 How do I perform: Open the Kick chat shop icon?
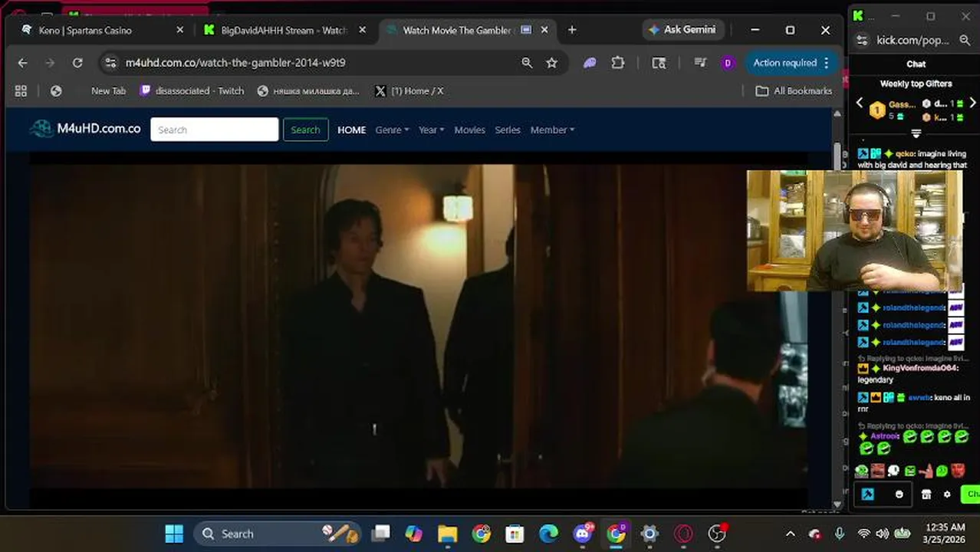coord(926,495)
